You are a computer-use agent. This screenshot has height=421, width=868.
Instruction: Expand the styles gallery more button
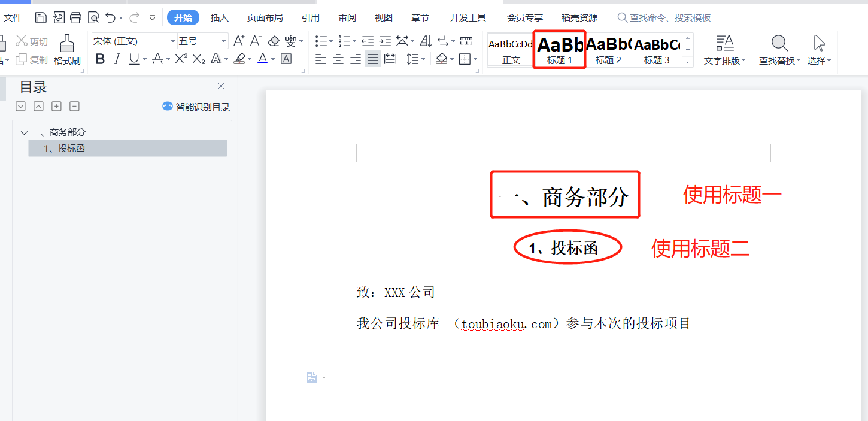pyautogui.click(x=688, y=61)
